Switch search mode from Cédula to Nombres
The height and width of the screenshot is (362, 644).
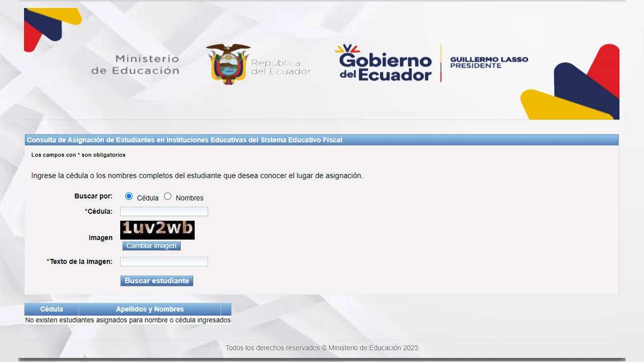click(168, 196)
